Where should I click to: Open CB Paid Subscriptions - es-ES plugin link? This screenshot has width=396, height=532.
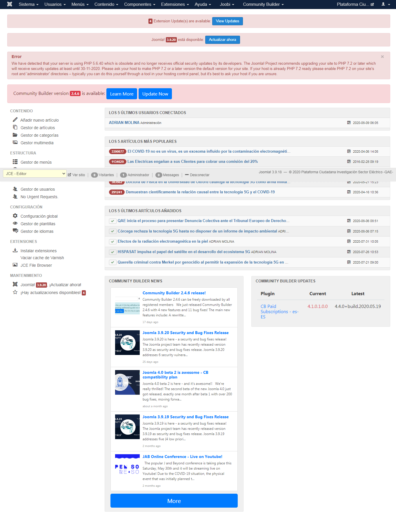click(x=279, y=311)
